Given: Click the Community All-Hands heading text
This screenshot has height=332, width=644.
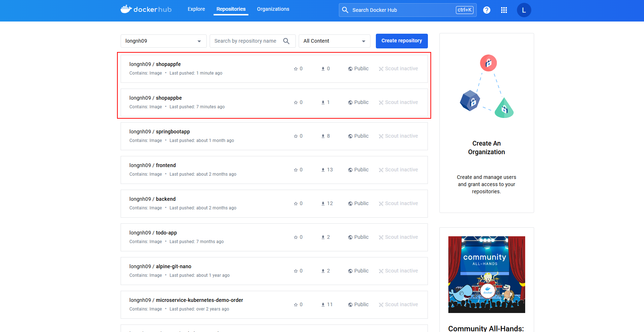Looking at the screenshot, I should click(486, 328).
